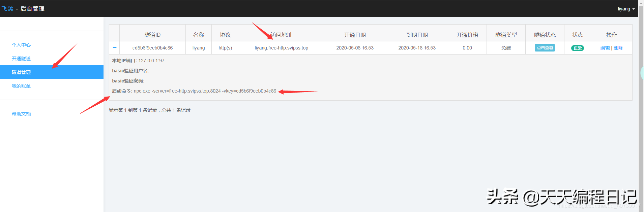This screenshot has width=644, height=212.
Task: Click the 编辑 link for tunnel liyang
Action: click(605, 48)
